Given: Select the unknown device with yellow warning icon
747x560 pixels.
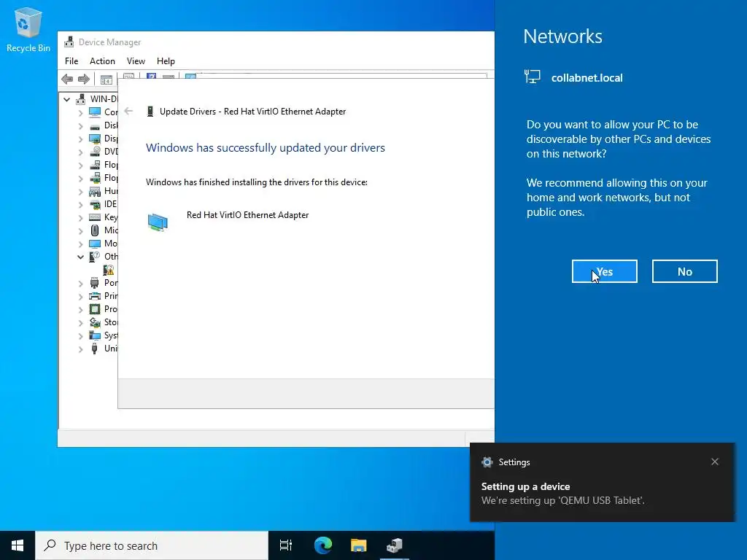Looking at the screenshot, I should click(109, 270).
